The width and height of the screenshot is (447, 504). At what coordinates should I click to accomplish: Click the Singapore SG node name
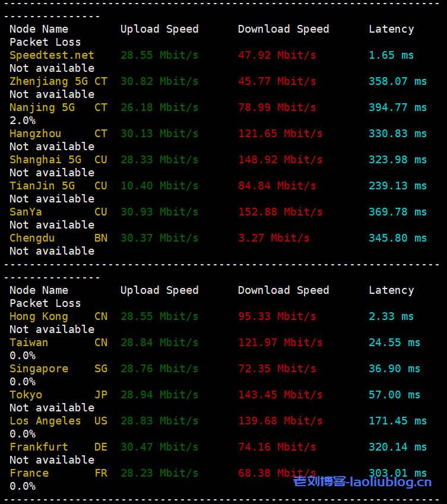58,369
